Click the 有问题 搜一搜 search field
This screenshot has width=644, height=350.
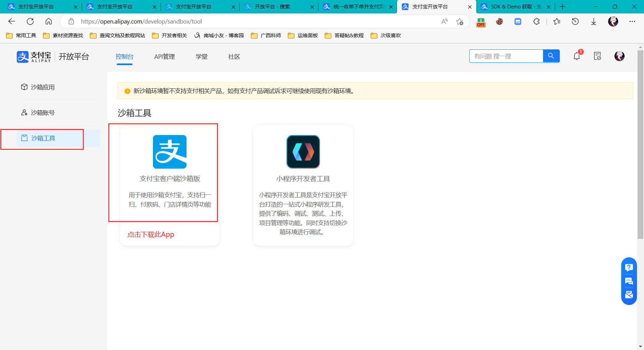pos(506,56)
